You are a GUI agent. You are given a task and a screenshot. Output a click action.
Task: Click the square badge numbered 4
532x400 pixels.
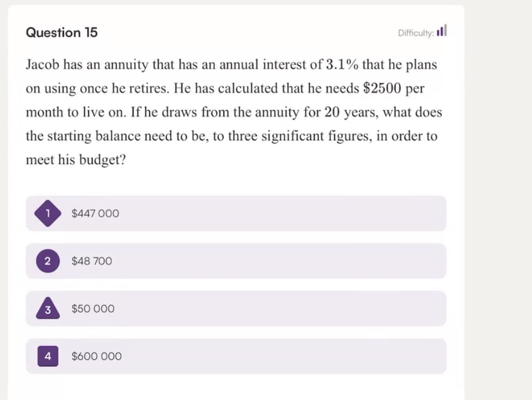47,355
